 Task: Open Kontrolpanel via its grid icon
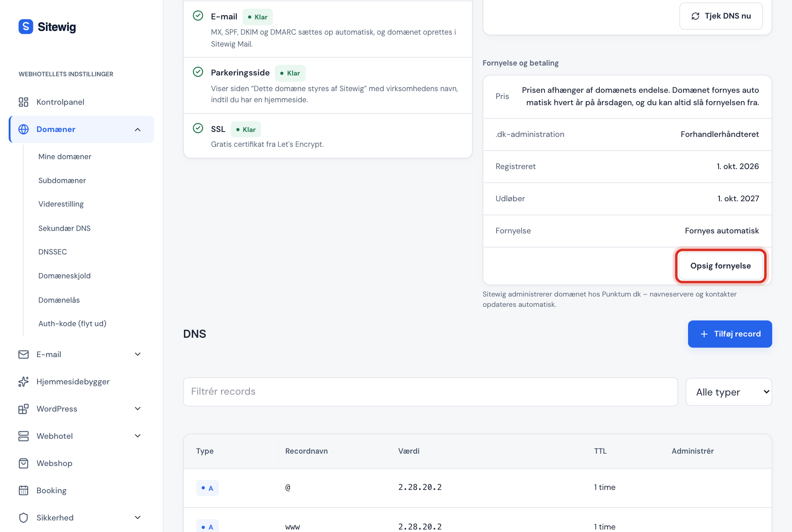pos(24,102)
